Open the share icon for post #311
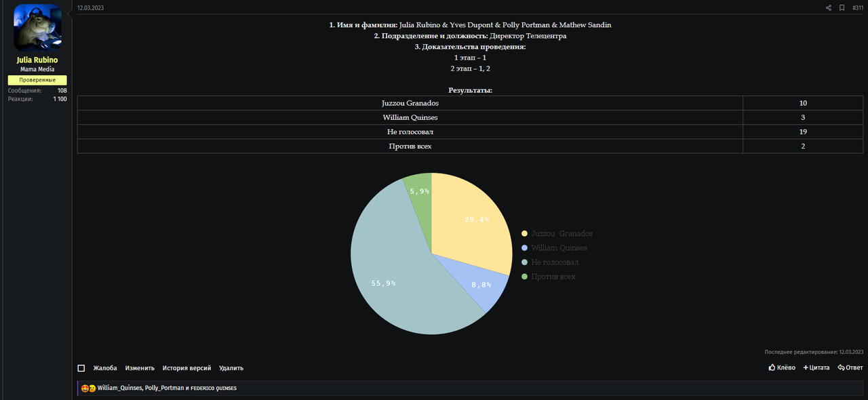This screenshot has height=400, width=868. [x=829, y=8]
